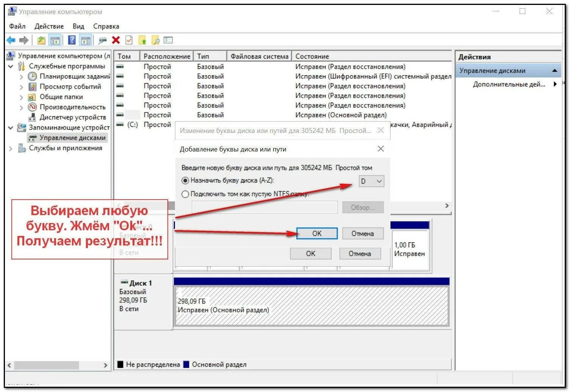The image size is (570, 392).
Task: Click the Планировщик заданий clock icon
Action: [x=33, y=77]
